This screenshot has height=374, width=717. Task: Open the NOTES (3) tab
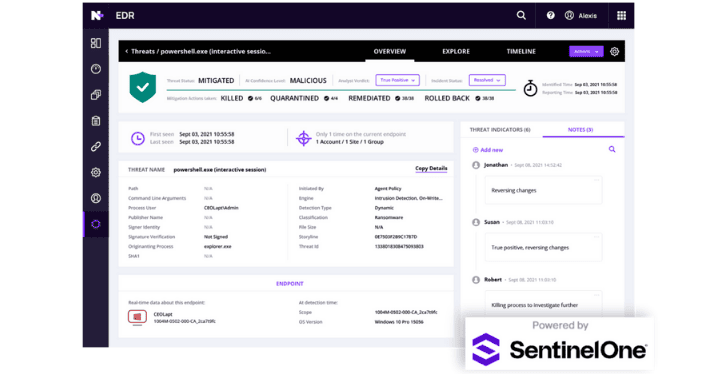point(580,130)
